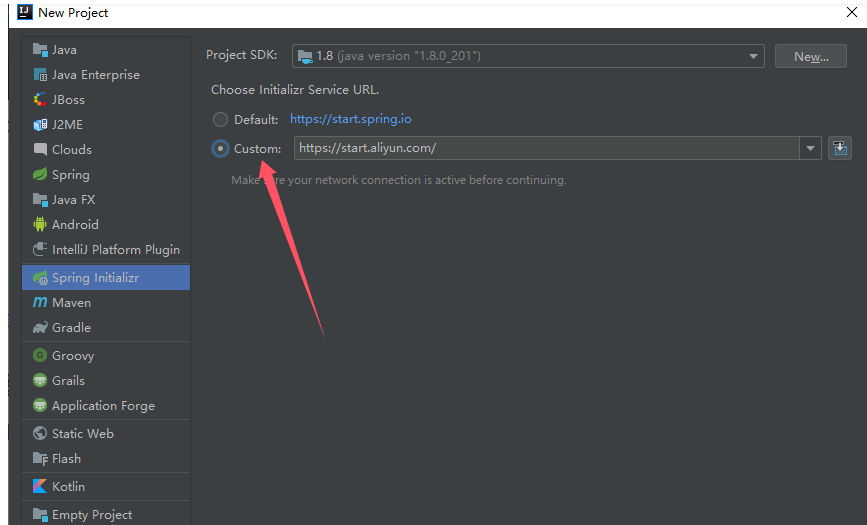The image size is (867, 525).
Task: Click the Android robot icon
Action: point(40,224)
